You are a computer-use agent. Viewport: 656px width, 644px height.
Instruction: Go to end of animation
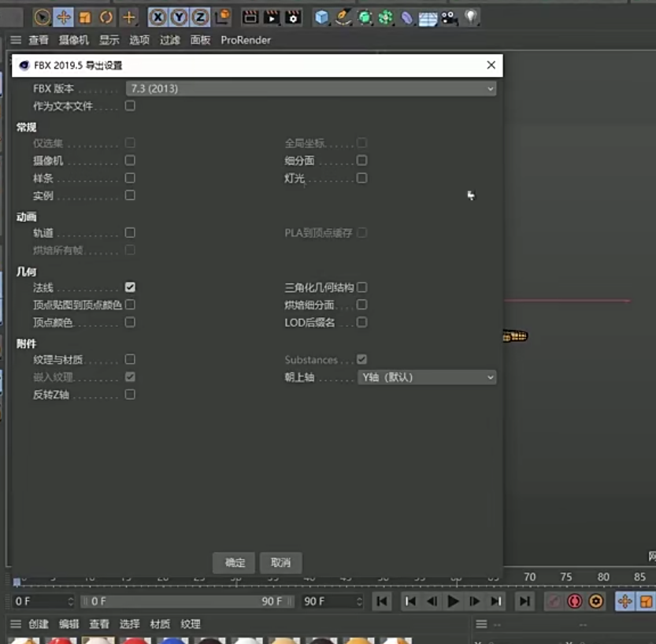[x=524, y=601]
